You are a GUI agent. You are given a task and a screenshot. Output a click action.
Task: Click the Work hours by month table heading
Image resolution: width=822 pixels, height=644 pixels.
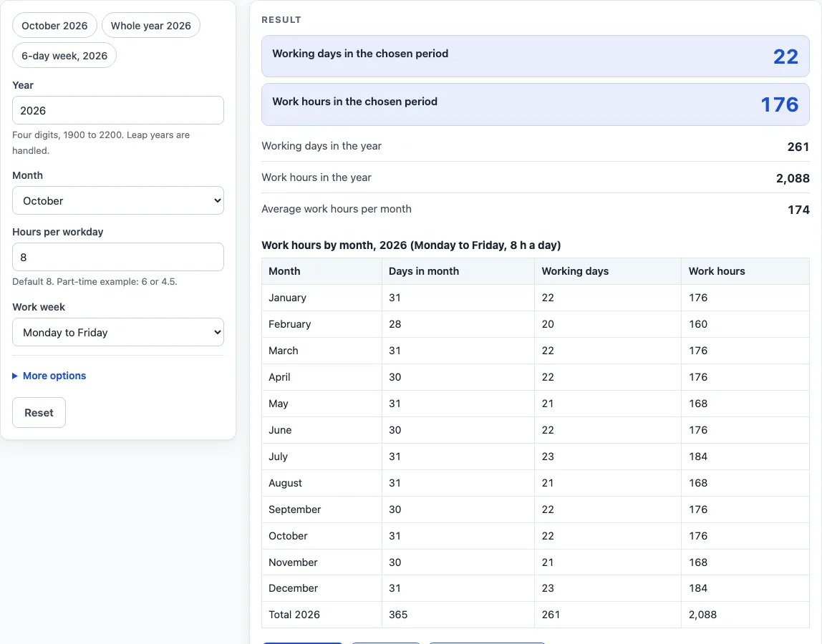411,245
